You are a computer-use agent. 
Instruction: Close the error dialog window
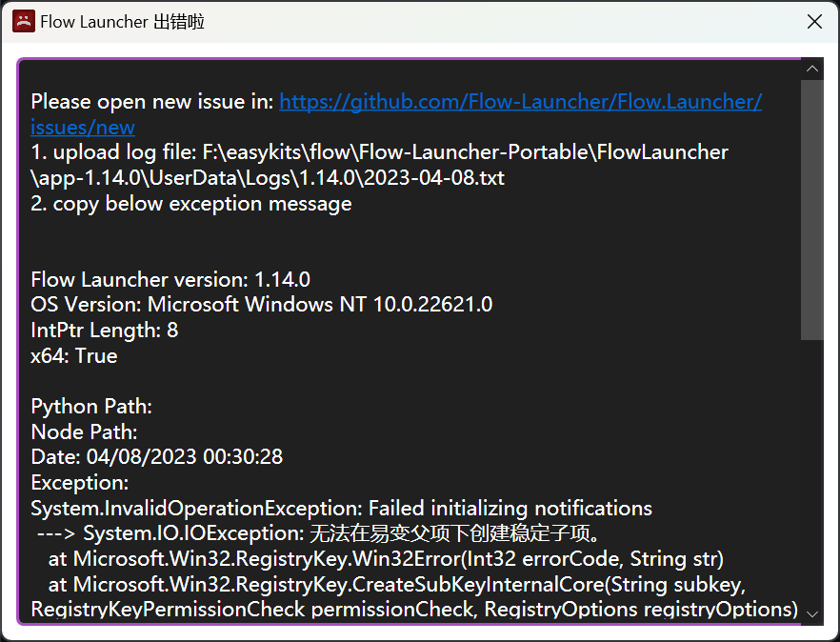[x=814, y=21]
